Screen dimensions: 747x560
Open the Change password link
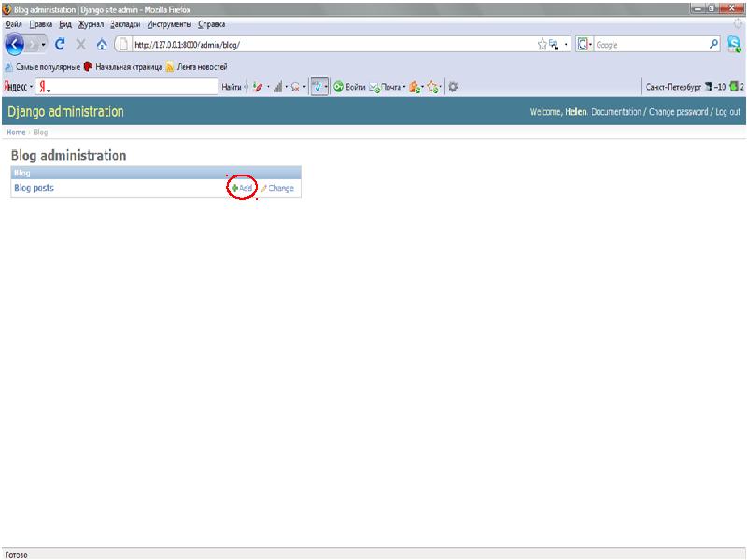coord(678,112)
